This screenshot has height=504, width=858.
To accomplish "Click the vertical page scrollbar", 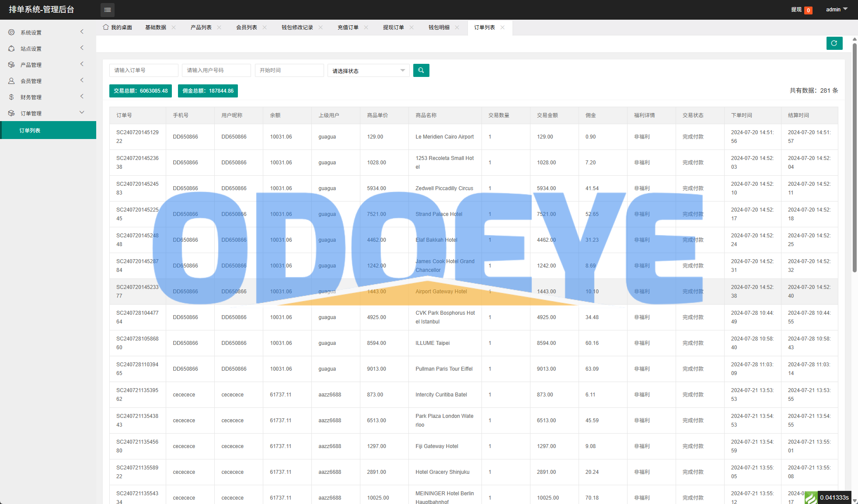I will [x=855, y=157].
